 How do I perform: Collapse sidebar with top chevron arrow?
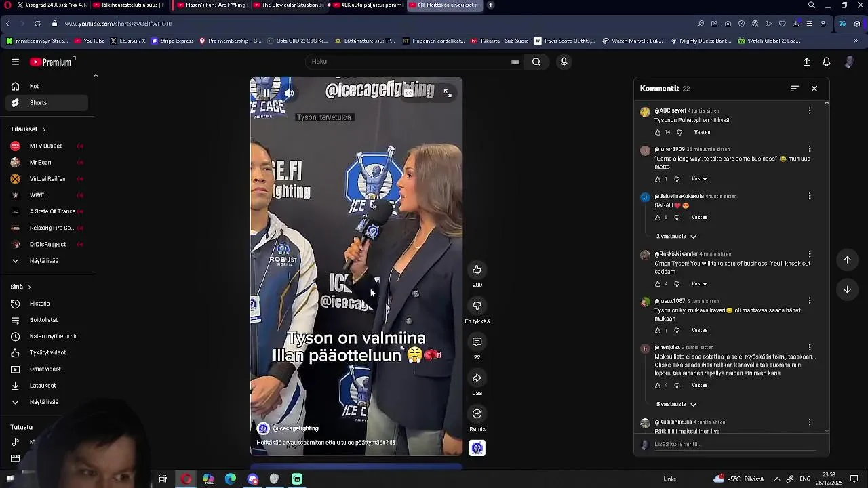[x=96, y=75]
